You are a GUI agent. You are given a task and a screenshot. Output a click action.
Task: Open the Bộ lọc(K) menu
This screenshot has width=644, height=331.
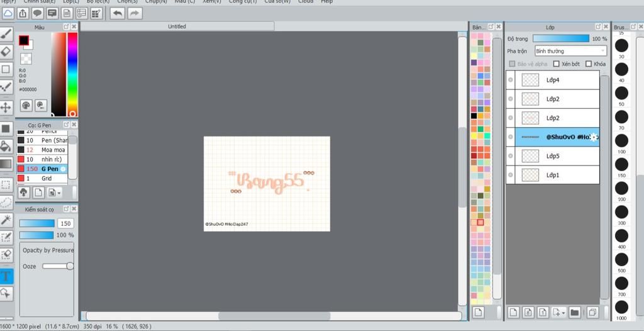[x=98, y=2]
